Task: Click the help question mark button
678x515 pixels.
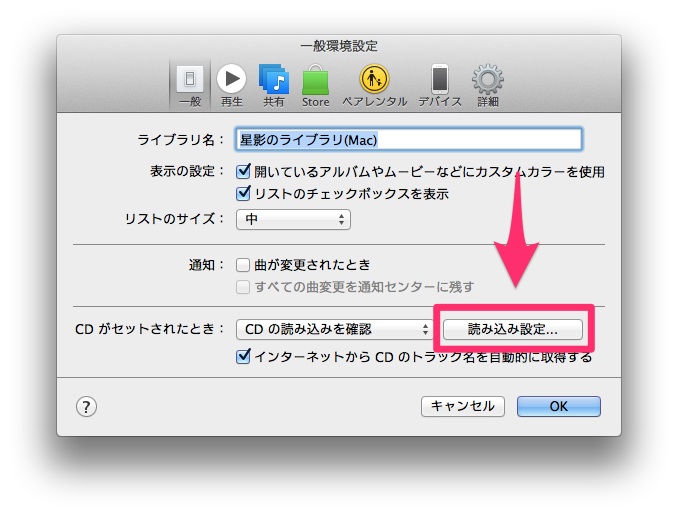Action: 86,406
